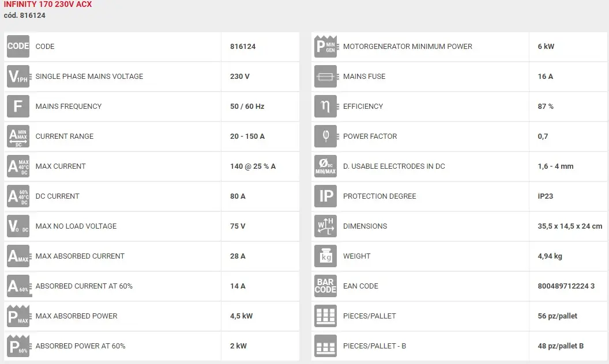The height and width of the screenshot is (364, 609).
Task: Click the 16 A mains fuse value
Action: tap(546, 77)
